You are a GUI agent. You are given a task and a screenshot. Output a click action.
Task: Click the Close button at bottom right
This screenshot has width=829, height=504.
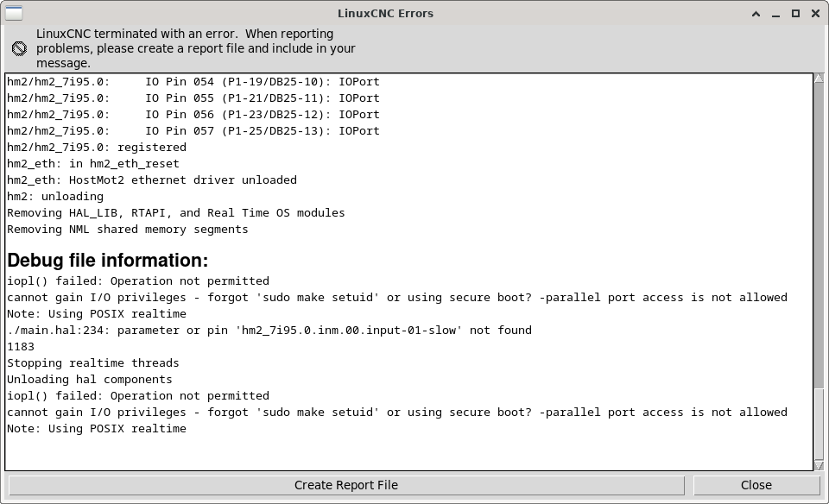click(x=756, y=485)
